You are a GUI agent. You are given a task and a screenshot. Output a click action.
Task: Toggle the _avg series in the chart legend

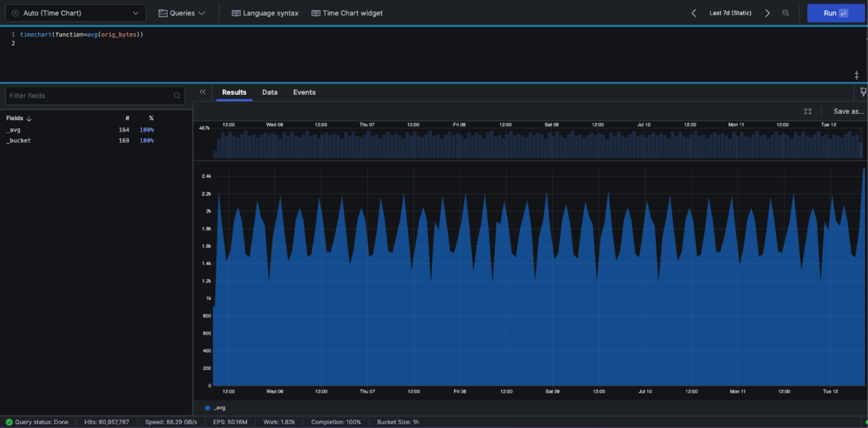click(216, 408)
